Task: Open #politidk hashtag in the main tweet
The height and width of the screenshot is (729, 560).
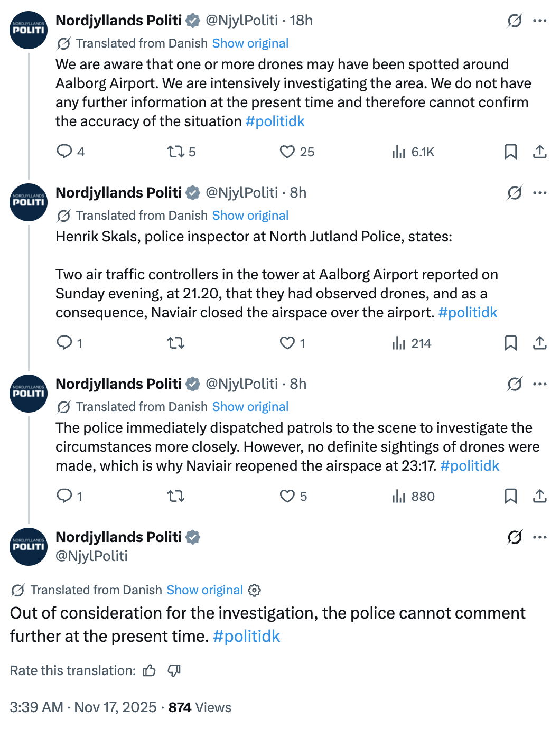Action: click(x=246, y=636)
